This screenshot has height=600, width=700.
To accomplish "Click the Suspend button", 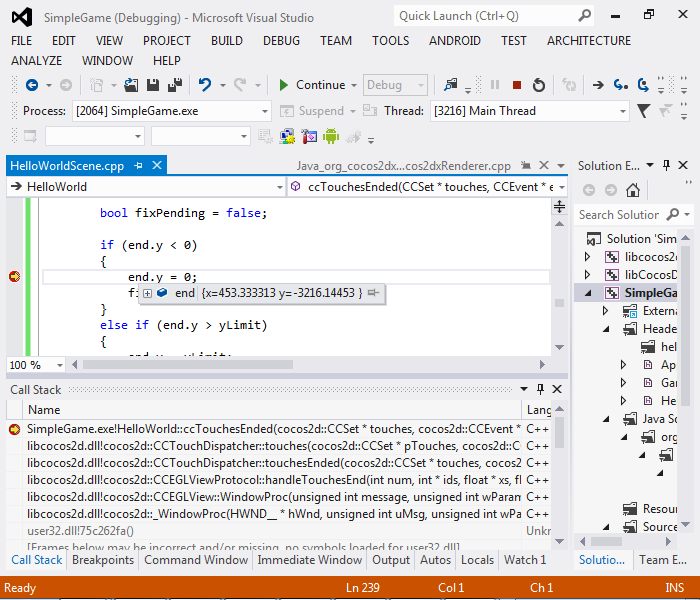I will pyautogui.click(x=312, y=111).
